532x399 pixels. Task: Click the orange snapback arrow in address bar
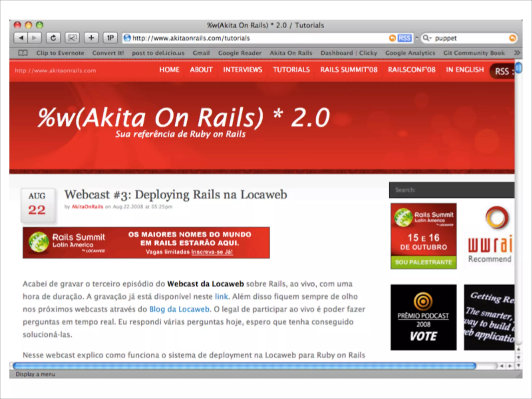point(392,38)
